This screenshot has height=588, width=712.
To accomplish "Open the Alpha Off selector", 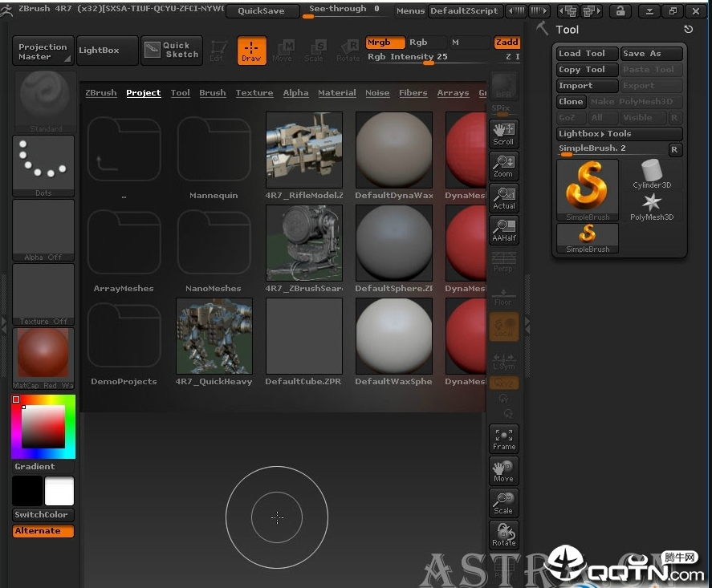I will click(43, 230).
